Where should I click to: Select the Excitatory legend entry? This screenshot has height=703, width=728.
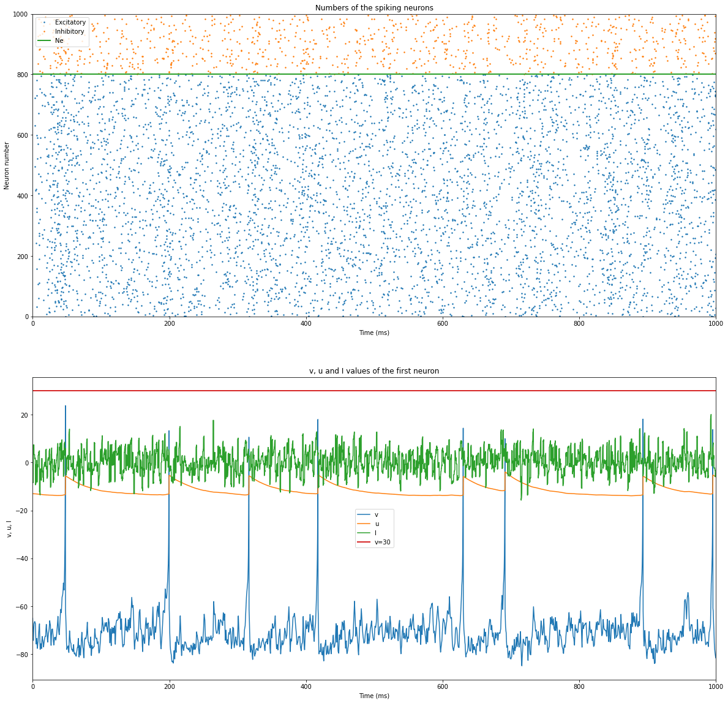click(70, 22)
